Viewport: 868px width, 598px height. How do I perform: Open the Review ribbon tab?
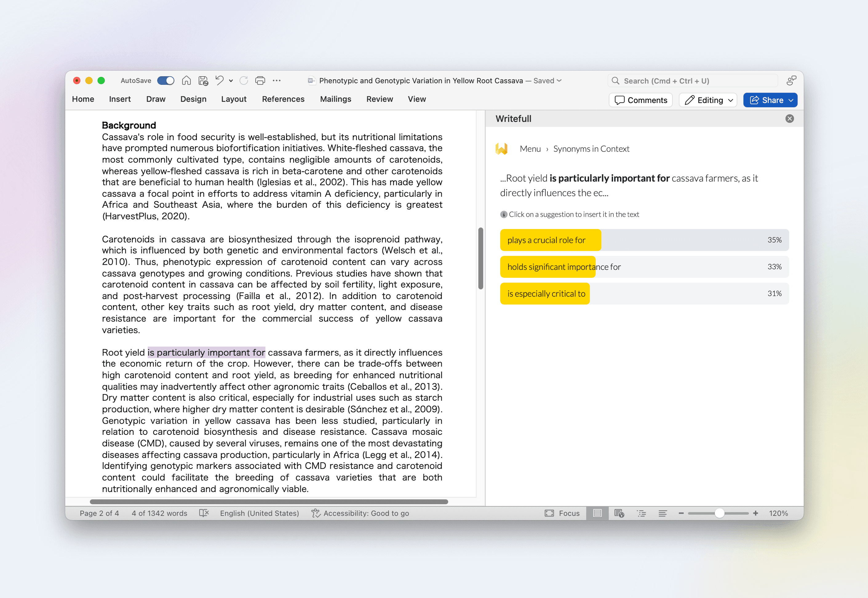[380, 99]
